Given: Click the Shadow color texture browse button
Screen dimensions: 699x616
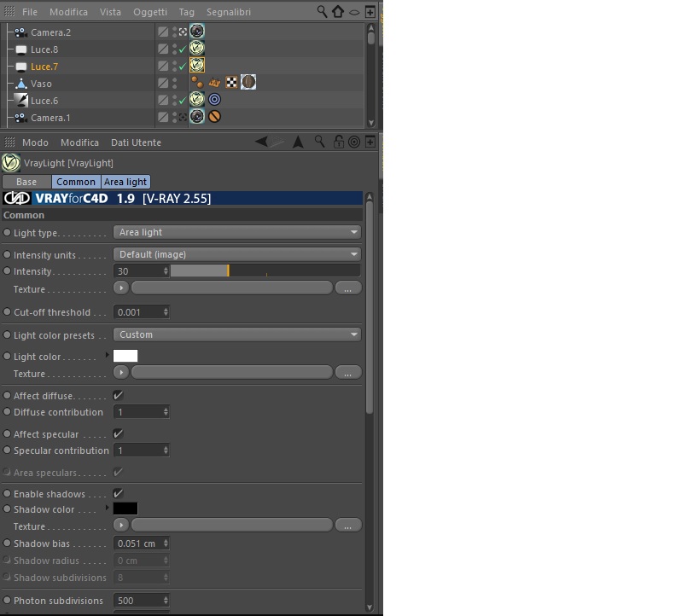Looking at the screenshot, I should point(347,525).
